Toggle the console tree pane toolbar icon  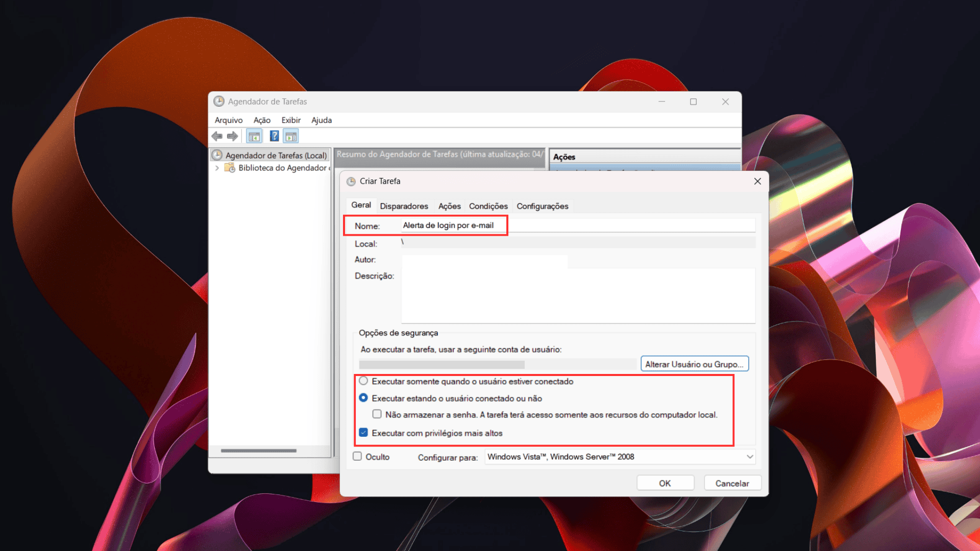pos(254,136)
